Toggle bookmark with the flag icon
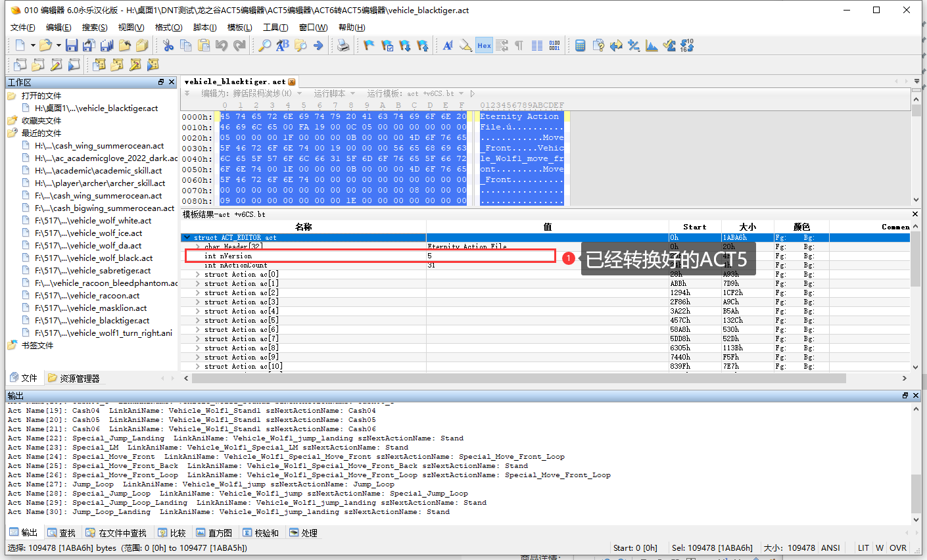 [369, 45]
